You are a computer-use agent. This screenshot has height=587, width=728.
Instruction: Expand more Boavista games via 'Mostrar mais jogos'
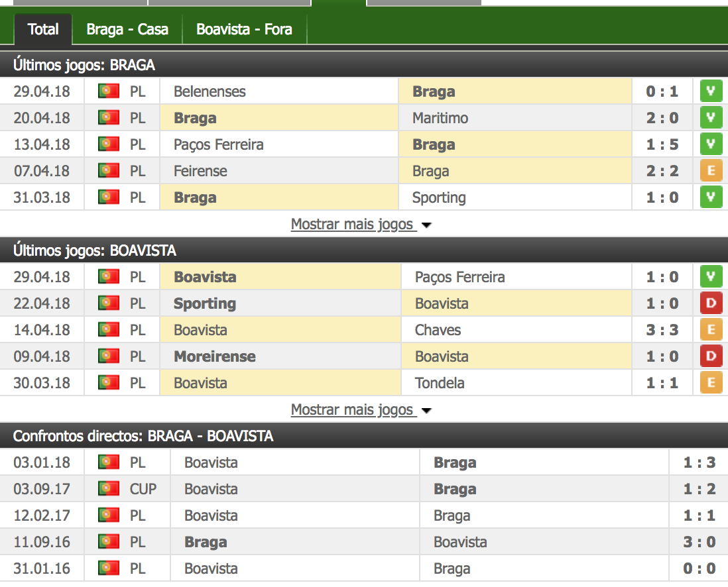[x=353, y=410]
